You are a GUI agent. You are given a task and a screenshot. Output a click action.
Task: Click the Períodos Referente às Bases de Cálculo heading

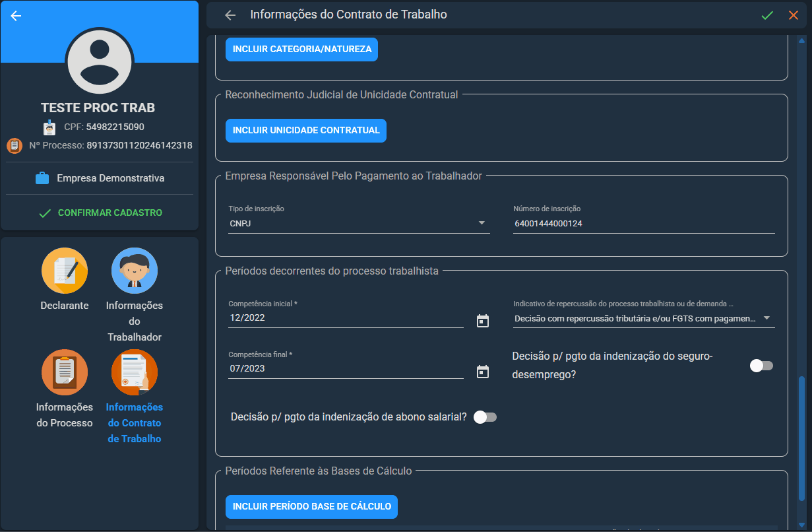coord(319,471)
